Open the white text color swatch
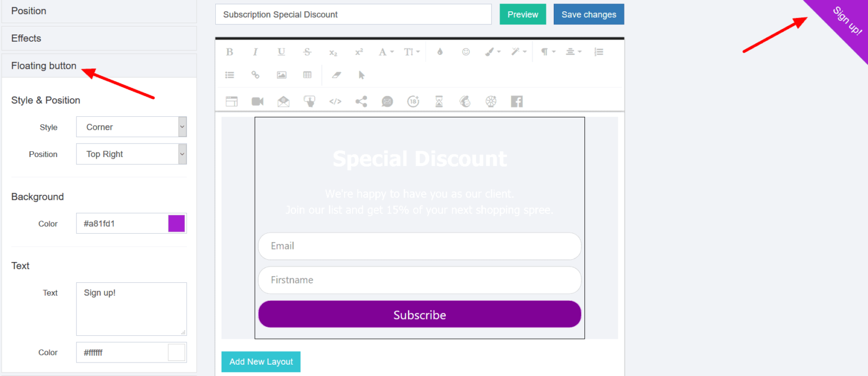868x376 pixels. (x=176, y=352)
